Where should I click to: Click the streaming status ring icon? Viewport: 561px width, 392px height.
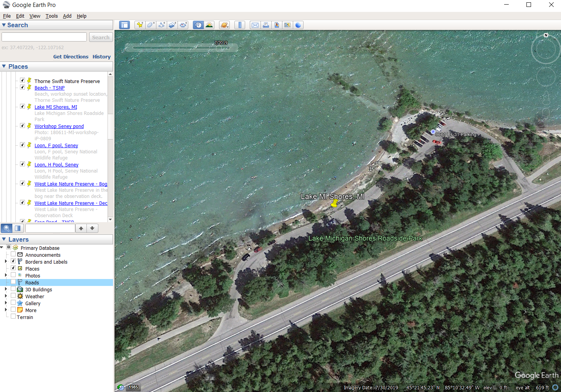[x=555, y=387]
